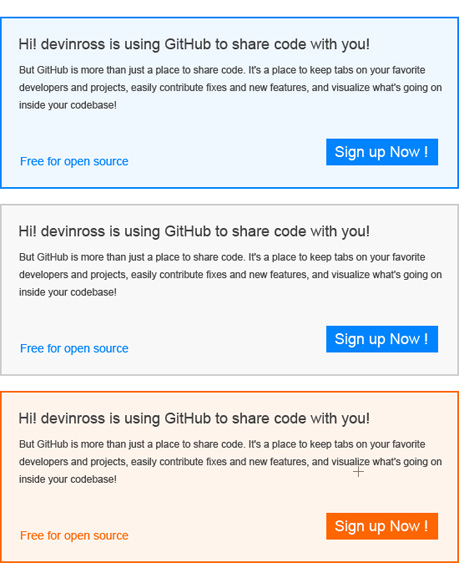The image size is (459, 578).
Task: Click the heading text in orange-bordered panel
Action: 194,418
